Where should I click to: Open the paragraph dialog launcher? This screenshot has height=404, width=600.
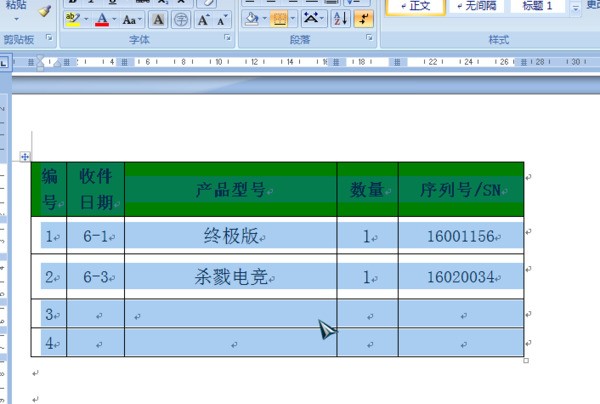click(369, 37)
